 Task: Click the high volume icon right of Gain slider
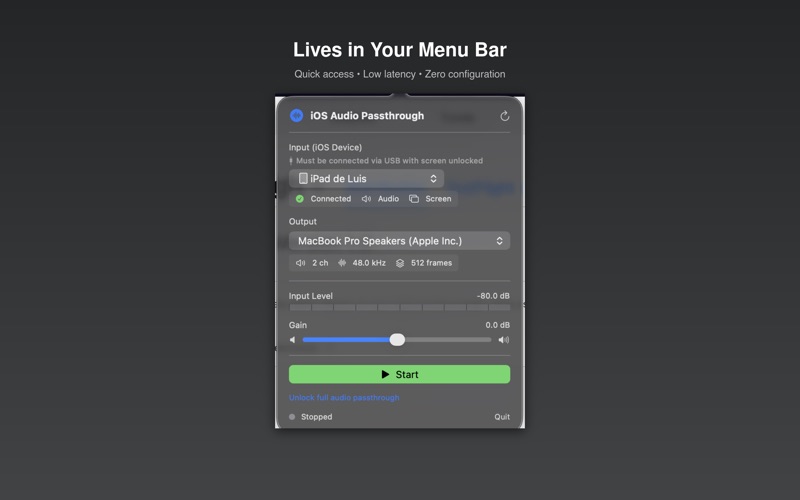[504, 340]
